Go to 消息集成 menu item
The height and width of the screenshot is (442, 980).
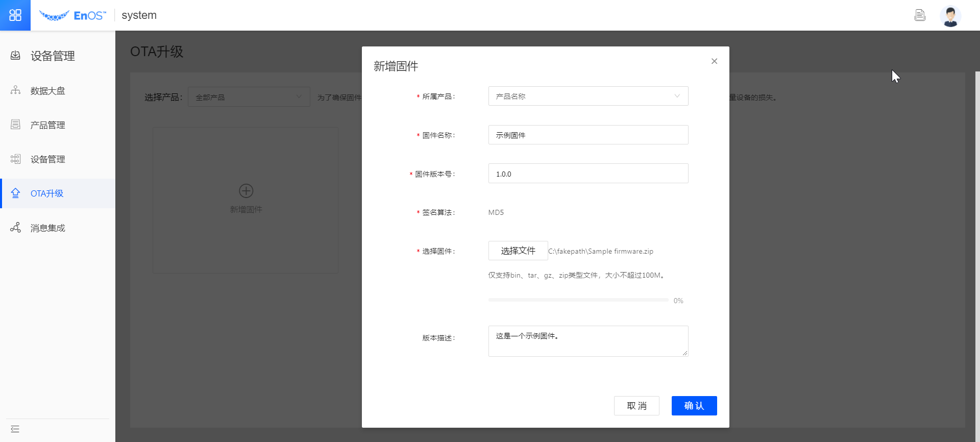tap(58, 228)
